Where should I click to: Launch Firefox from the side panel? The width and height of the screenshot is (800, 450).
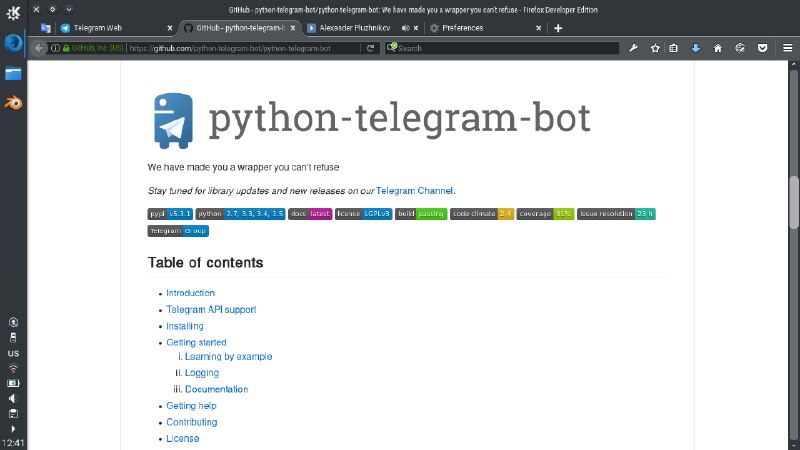[13, 43]
